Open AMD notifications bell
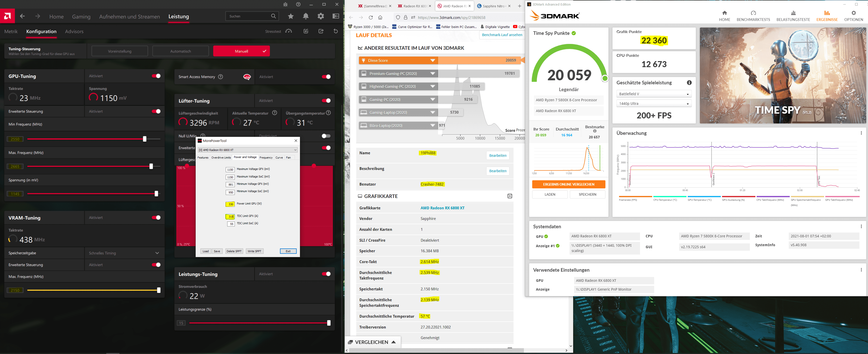868x354 pixels. pos(306,16)
